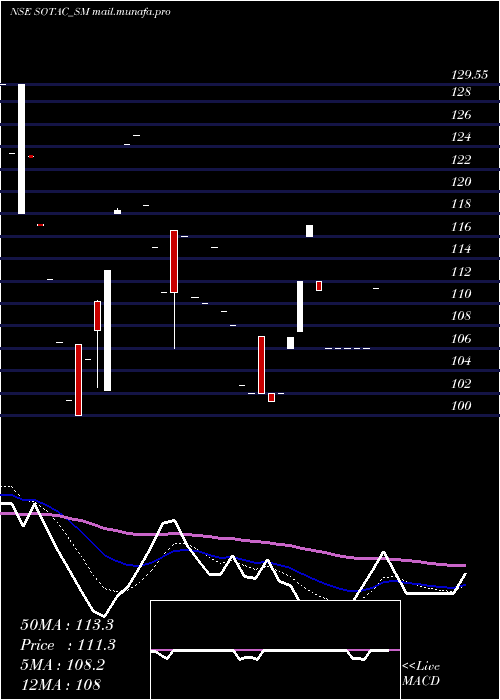Select the red candle dropping to 100
The height and width of the screenshot is (700, 500).
[x=79, y=380]
